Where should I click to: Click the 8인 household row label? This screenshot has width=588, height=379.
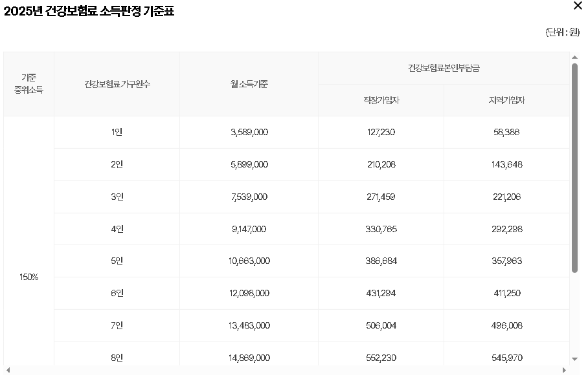(117, 357)
